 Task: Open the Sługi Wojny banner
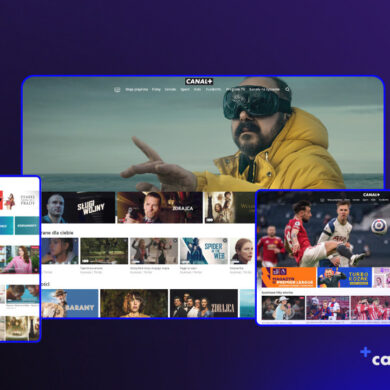pyautogui.click(x=78, y=207)
